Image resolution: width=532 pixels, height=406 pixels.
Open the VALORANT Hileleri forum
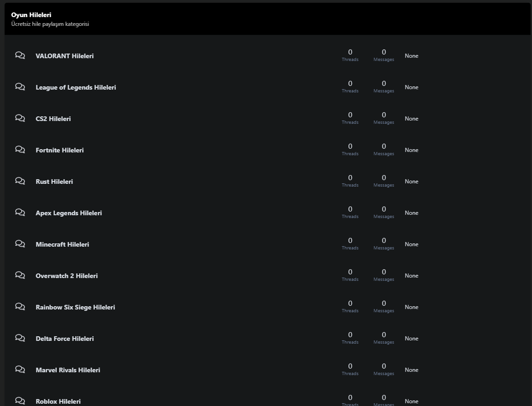pyautogui.click(x=65, y=56)
